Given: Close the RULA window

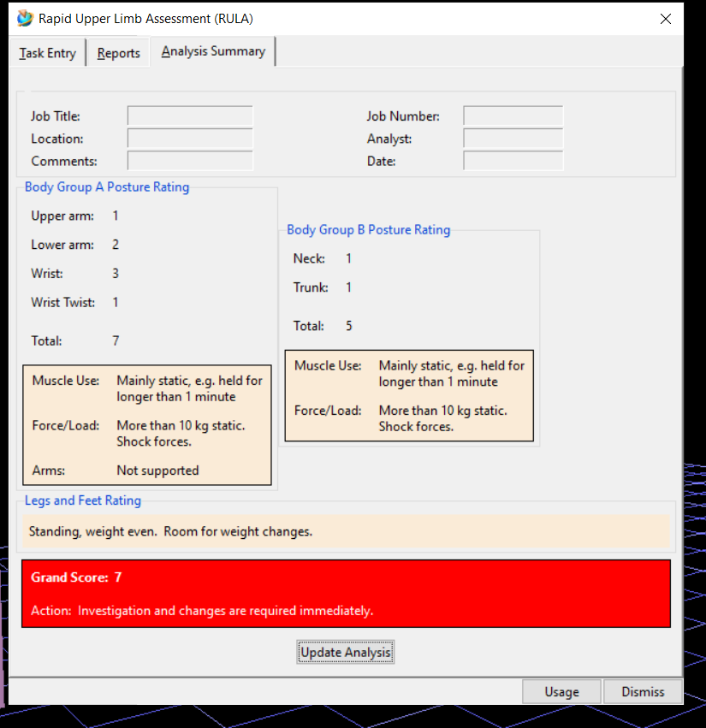Looking at the screenshot, I should pyautogui.click(x=666, y=19).
